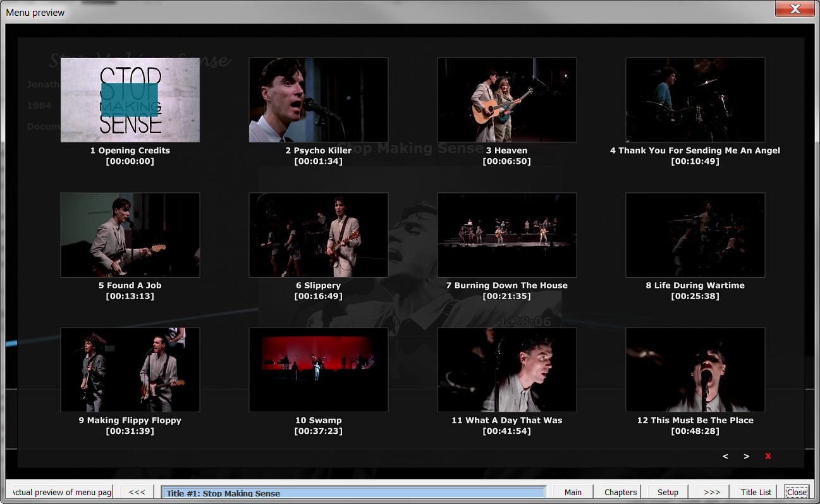Viewport: 820px width, 504px height.
Task: Click the [00:41:54] timestamp
Action: pyautogui.click(x=507, y=431)
